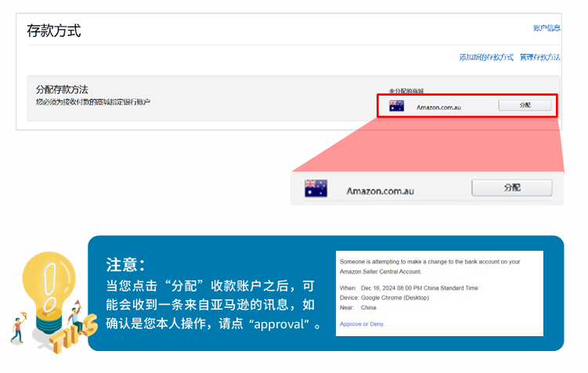Image resolution: width=588 pixels, height=373 pixels.
Task: Click the 注意 heading in the blue box
Action: (124, 265)
